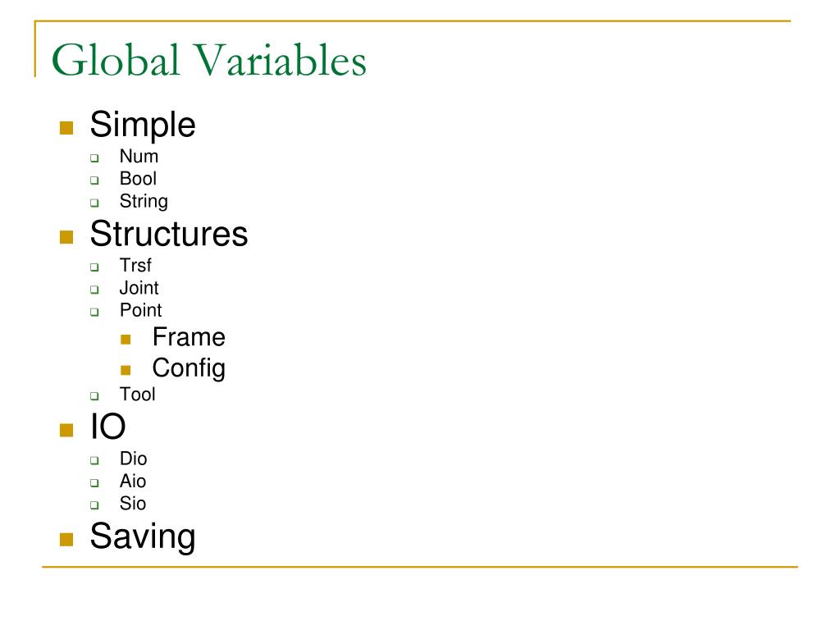
Task: Click the Bool list item
Action: (138, 179)
